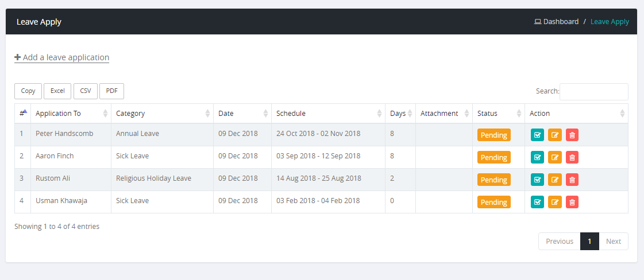This screenshot has width=644, height=280.
Task: Sort table by Category column
Action: coord(162,114)
